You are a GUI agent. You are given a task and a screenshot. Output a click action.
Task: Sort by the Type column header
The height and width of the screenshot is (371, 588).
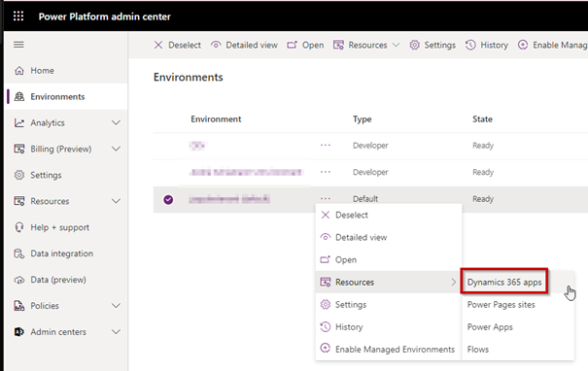point(362,119)
